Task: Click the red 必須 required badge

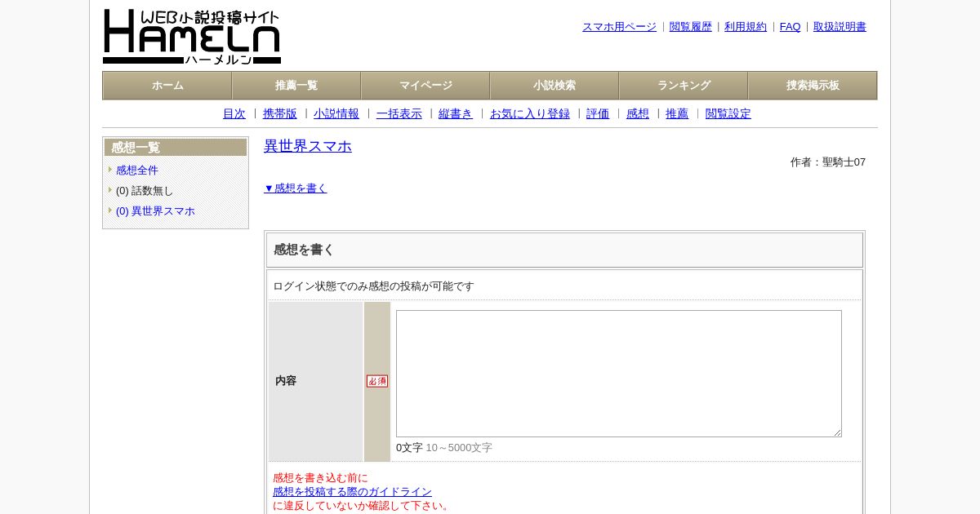Action: tap(377, 381)
